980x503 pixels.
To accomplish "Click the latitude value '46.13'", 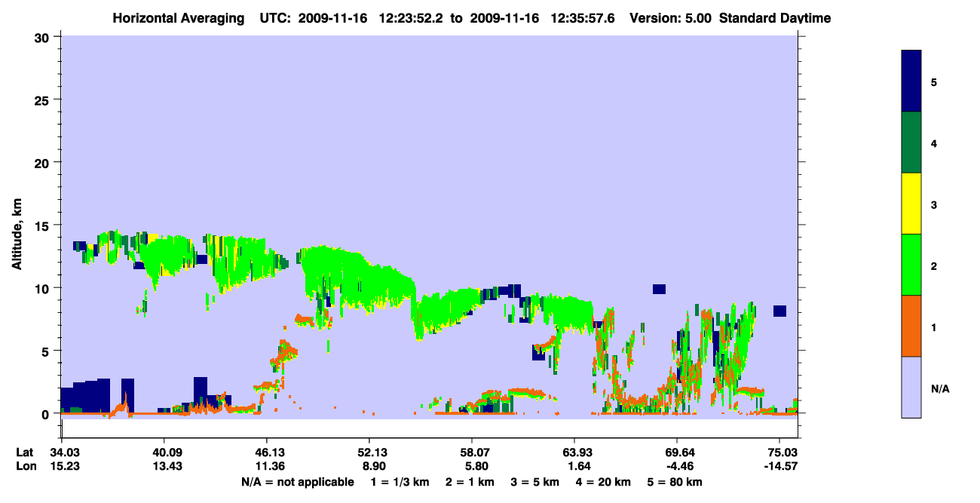I will coord(266,452).
